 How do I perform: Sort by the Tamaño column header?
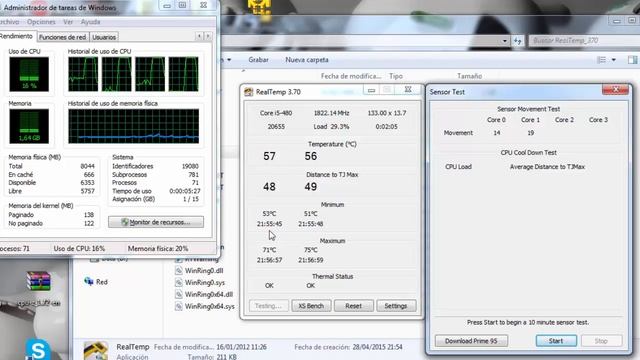click(x=469, y=76)
